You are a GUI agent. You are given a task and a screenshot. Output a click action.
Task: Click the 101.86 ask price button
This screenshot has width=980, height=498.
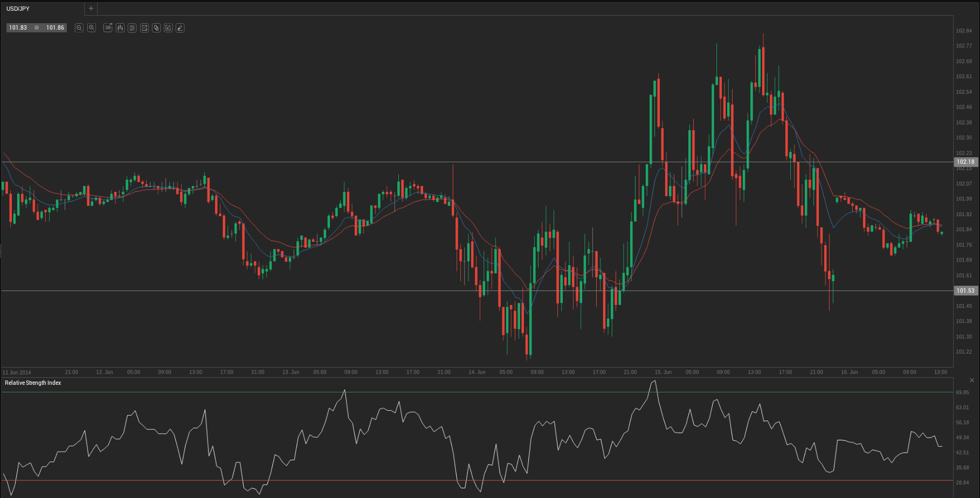tap(55, 27)
